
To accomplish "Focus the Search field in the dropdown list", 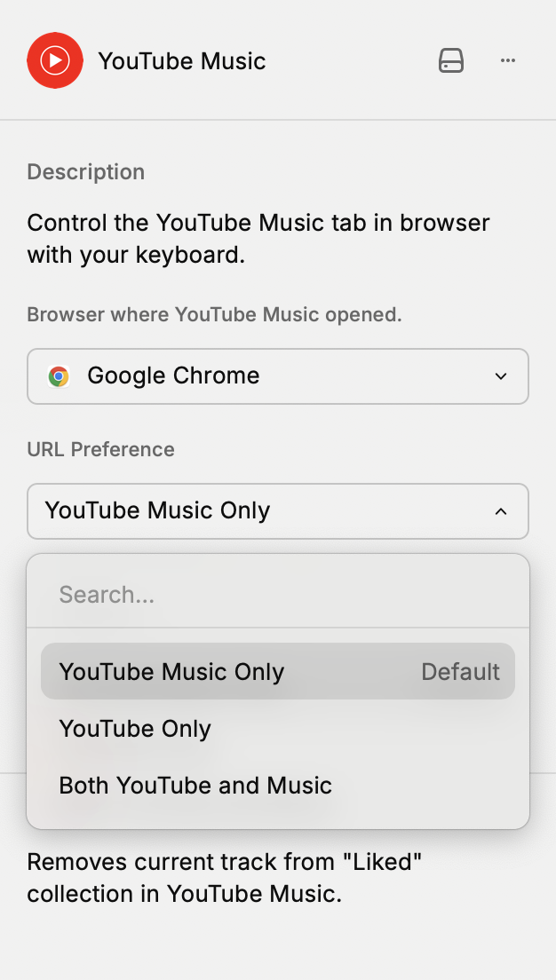I will 277,595.
